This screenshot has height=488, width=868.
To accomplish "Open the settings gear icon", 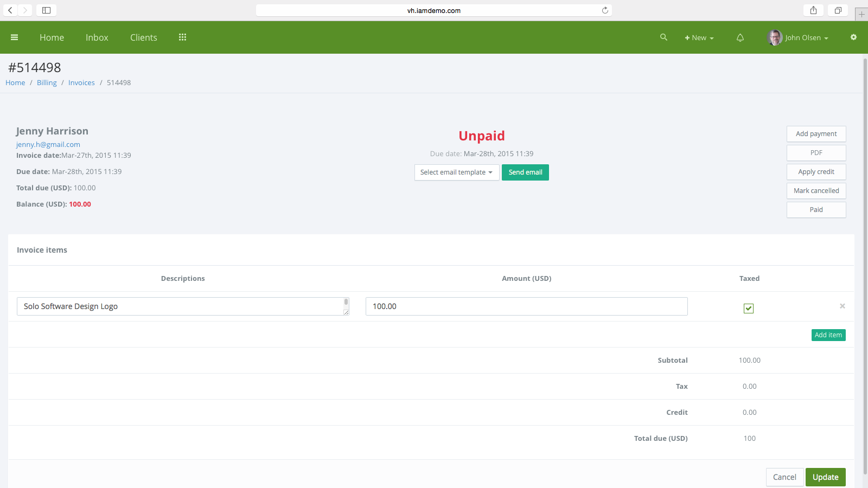I will (x=853, y=37).
